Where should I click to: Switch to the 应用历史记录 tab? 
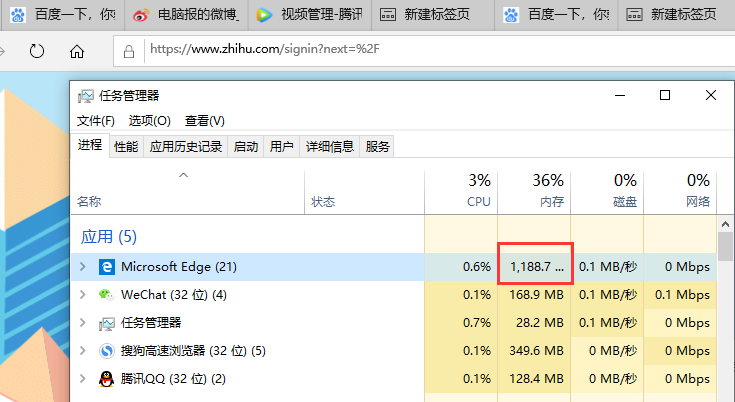186,147
